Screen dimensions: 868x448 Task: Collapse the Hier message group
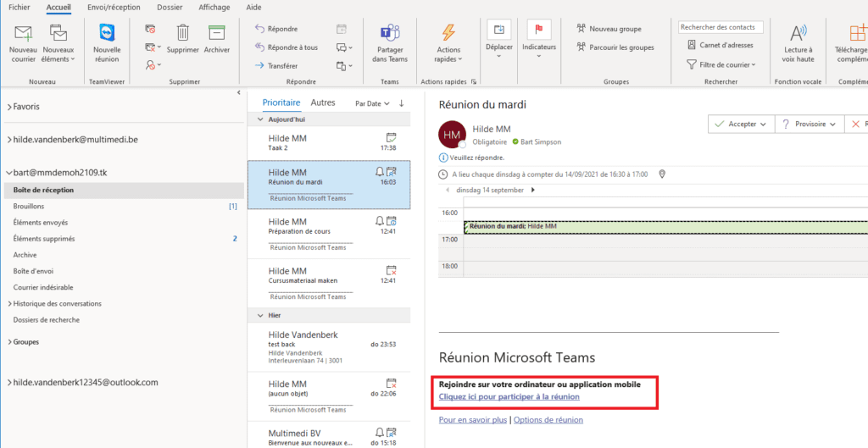pos(261,315)
